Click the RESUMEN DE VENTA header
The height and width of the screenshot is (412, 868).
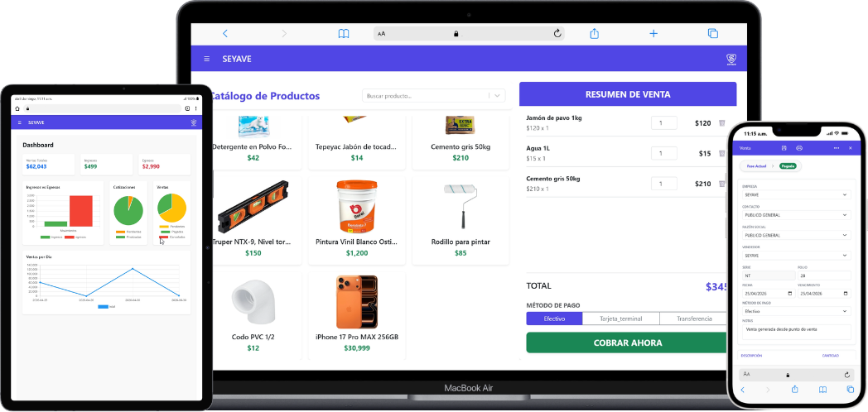coord(628,94)
